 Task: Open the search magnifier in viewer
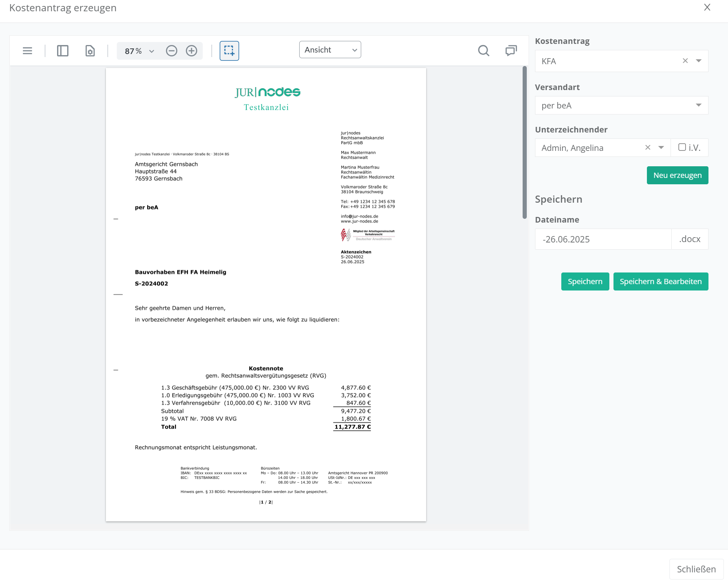(x=484, y=51)
